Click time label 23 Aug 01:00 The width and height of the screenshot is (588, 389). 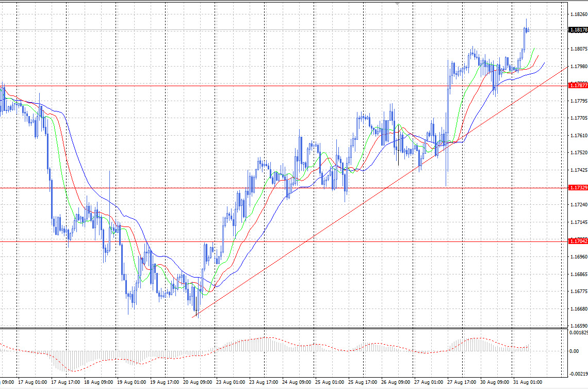pyautogui.click(x=231, y=382)
